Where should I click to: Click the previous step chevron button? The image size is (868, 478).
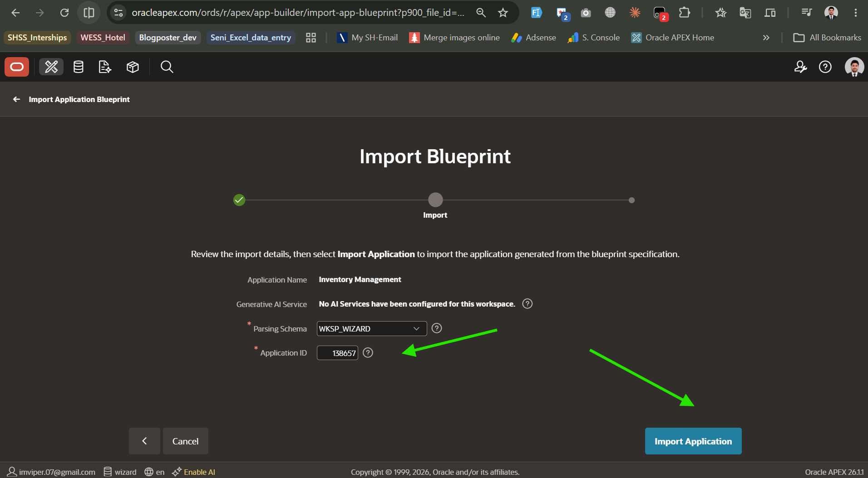(x=144, y=441)
